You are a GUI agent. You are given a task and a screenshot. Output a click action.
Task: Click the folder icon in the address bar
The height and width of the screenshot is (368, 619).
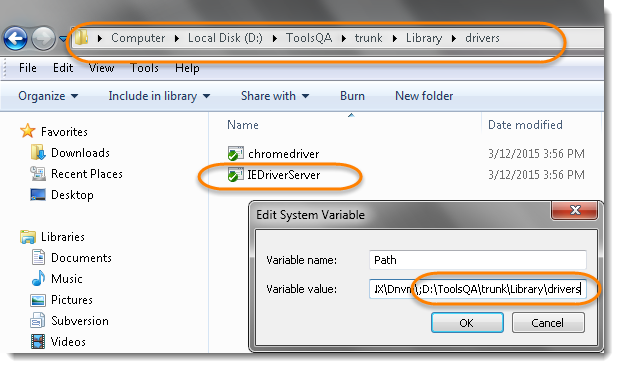(x=81, y=38)
